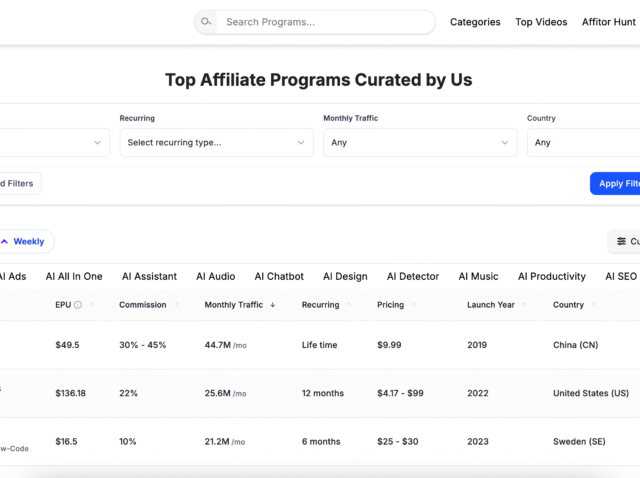640x478 pixels.
Task: Choose the AI Music category tab
Action: click(x=478, y=276)
